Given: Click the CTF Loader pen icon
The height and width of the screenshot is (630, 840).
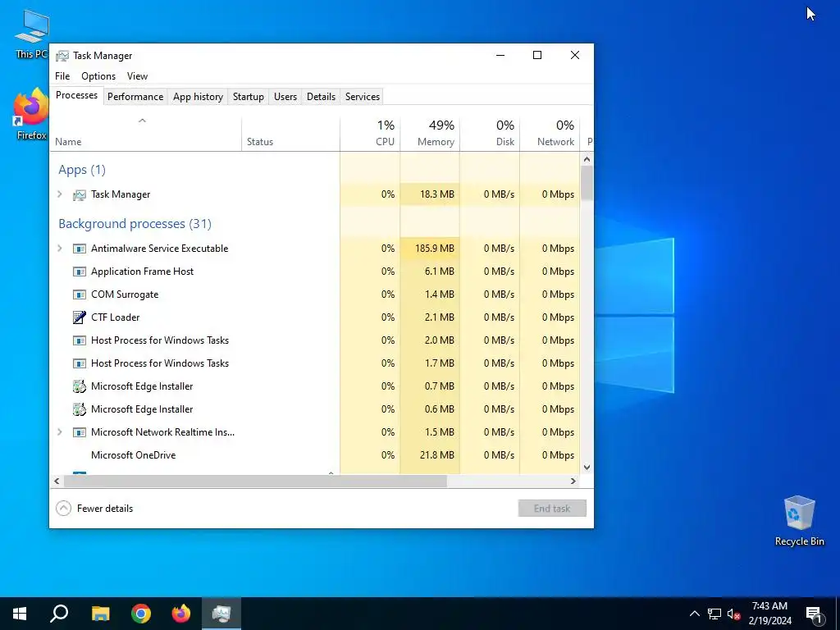Looking at the screenshot, I should (x=80, y=317).
